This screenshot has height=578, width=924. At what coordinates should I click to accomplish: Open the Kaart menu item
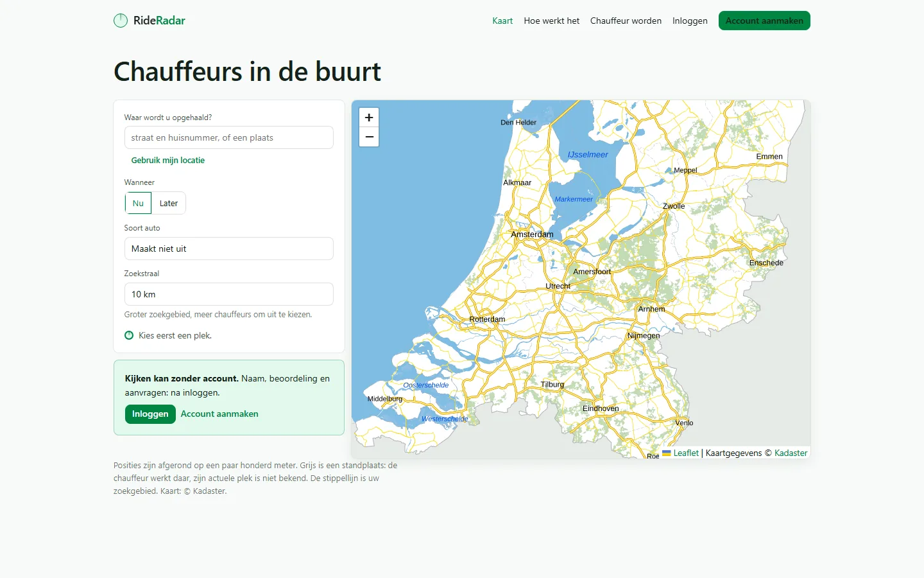click(502, 21)
